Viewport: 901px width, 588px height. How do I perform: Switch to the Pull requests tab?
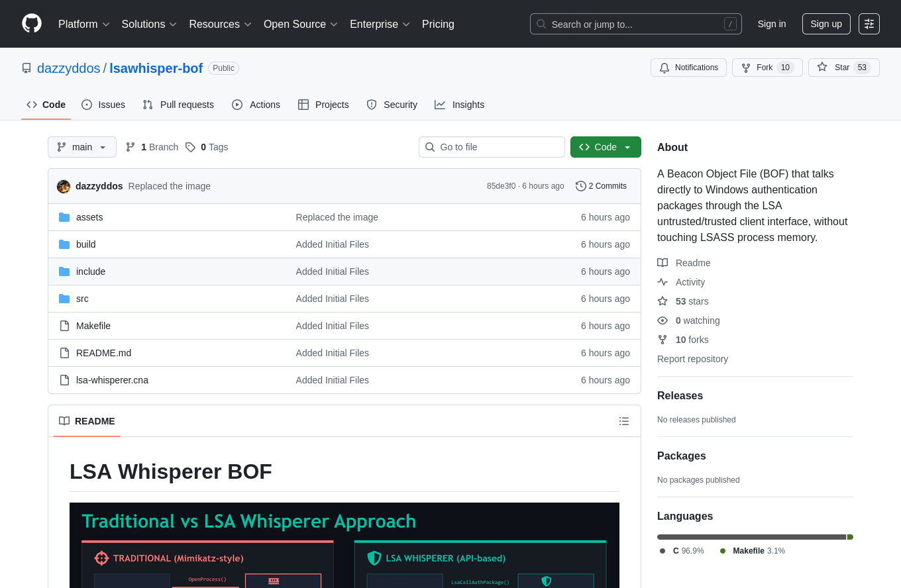(x=178, y=105)
